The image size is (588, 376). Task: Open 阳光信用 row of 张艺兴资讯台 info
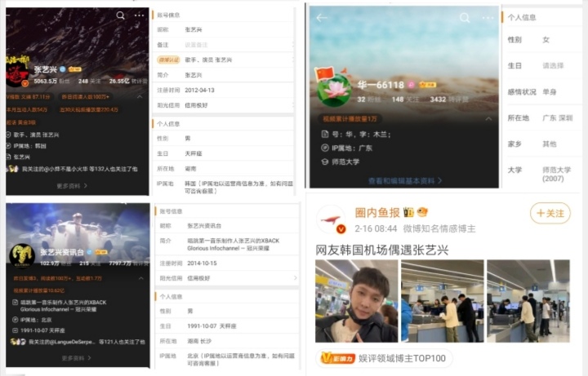click(227, 278)
